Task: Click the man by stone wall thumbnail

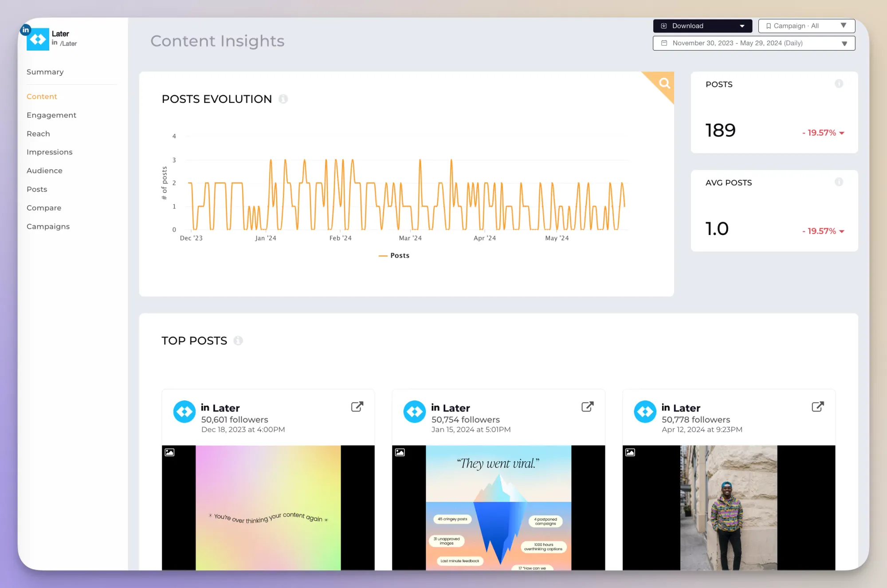Action: coord(729,508)
